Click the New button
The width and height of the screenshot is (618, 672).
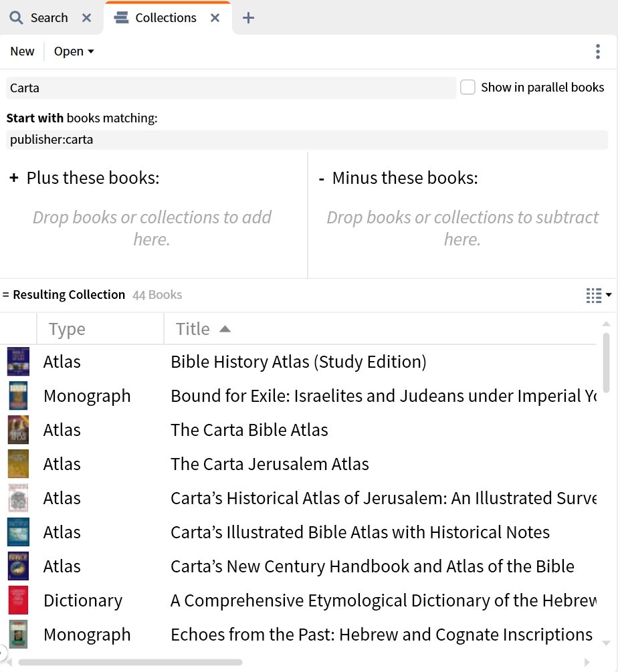22,51
